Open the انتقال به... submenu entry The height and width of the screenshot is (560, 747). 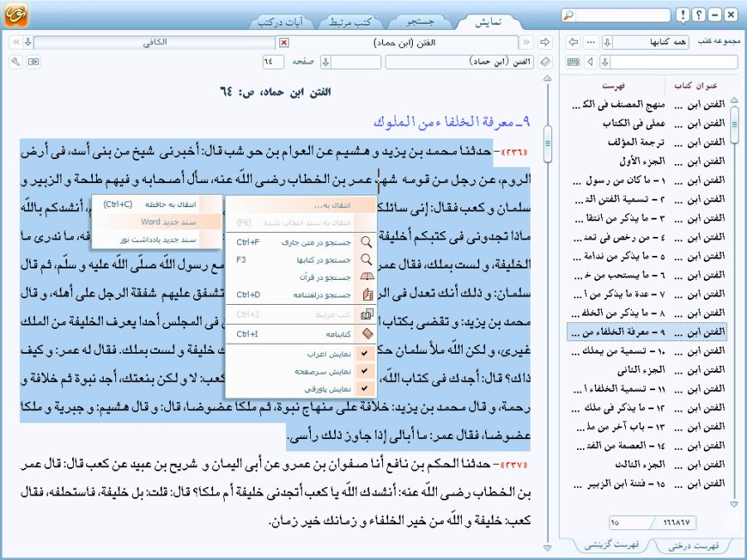click(301, 205)
